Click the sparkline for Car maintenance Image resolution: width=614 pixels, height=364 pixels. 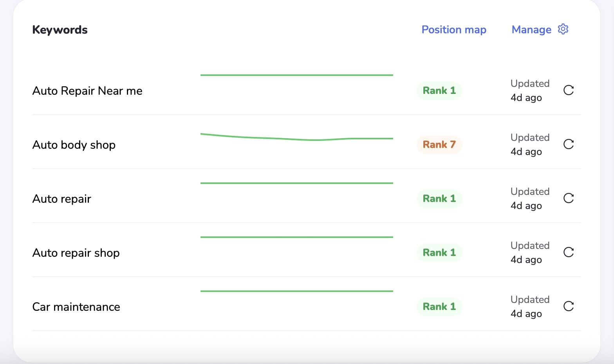pyautogui.click(x=297, y=291)
